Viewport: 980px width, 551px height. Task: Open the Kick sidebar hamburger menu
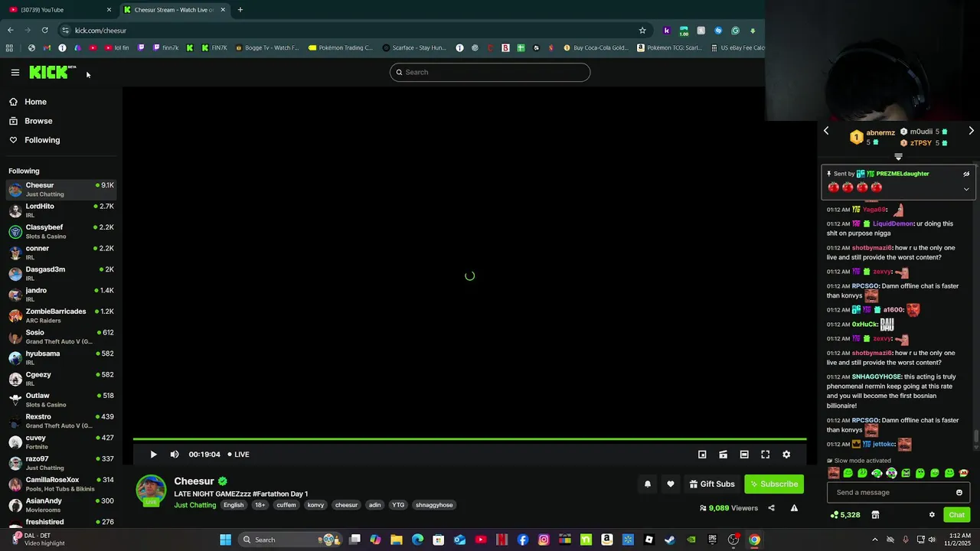point(15,73)
